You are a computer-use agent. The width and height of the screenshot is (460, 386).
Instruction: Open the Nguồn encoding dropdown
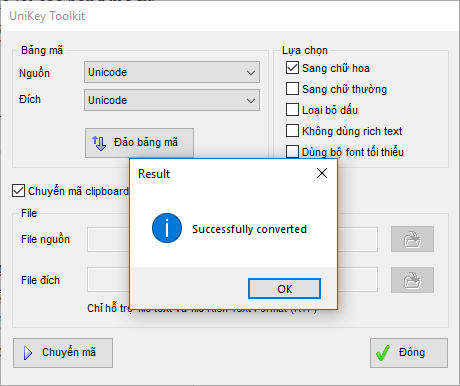[x=172, y=72]
